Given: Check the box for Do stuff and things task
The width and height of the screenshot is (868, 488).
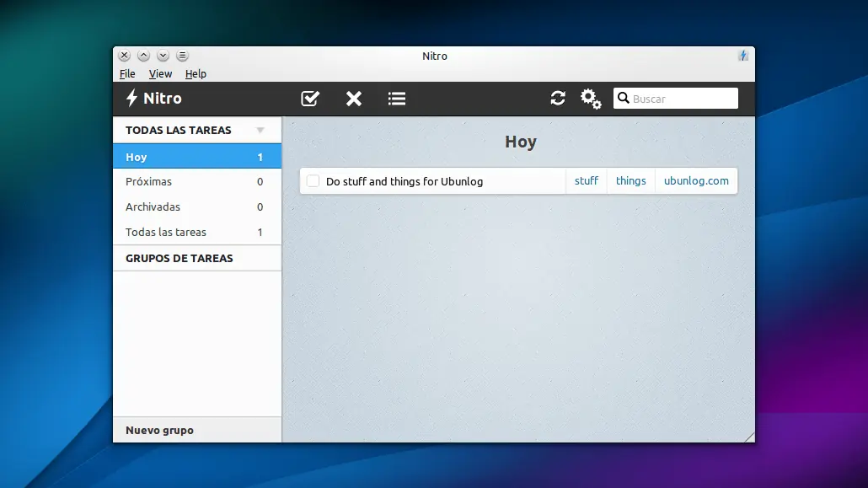Looking at the screenshot, I should [313, 181].
